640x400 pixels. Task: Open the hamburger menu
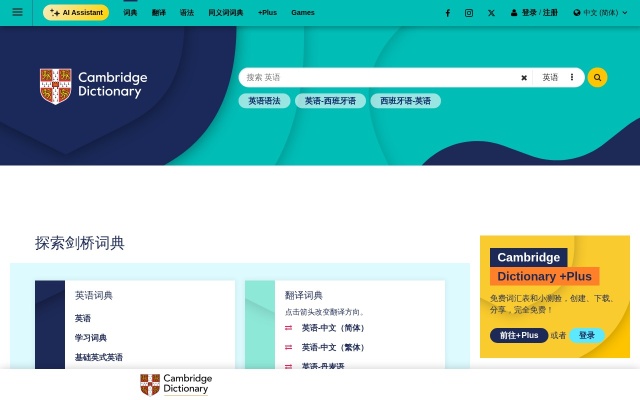coord(17,13)
